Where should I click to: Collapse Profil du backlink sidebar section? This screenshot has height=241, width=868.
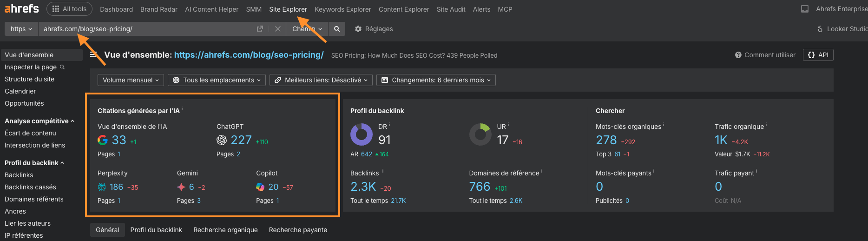click(x=34, y=163)
